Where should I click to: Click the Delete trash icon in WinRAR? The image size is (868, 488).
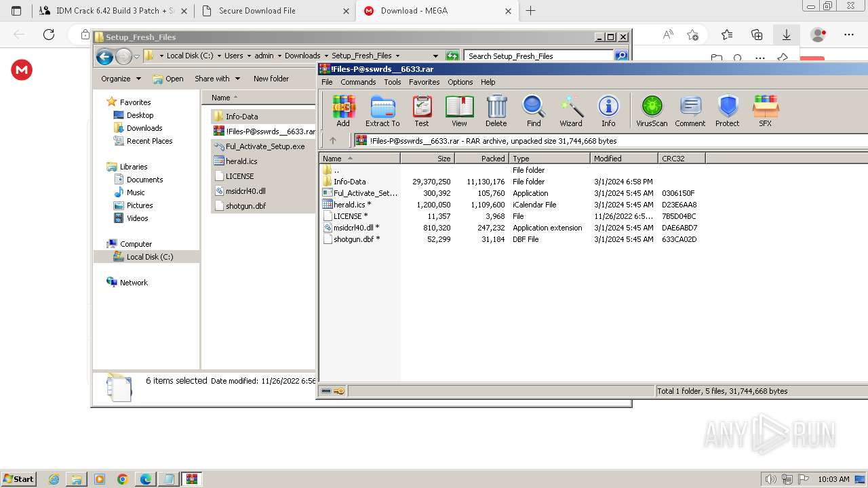(496, 111)
